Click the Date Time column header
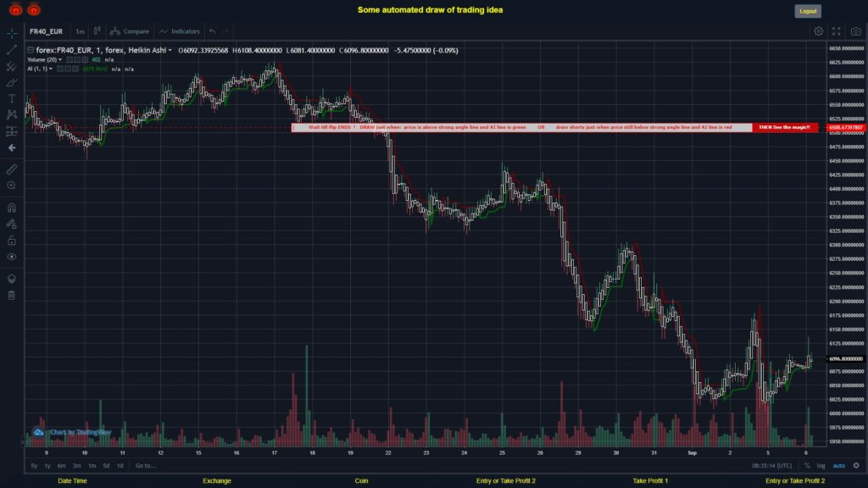Image resolution: width=868 pixels, height=488 pixels. [73, 481]
